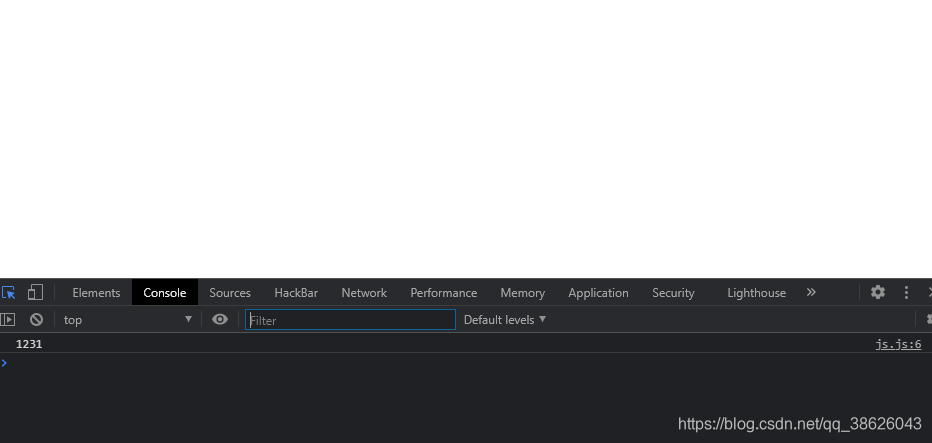Screen dimensions: 932x443
Task: Open DevTools settings gear
Action: (x=878, y=292)
